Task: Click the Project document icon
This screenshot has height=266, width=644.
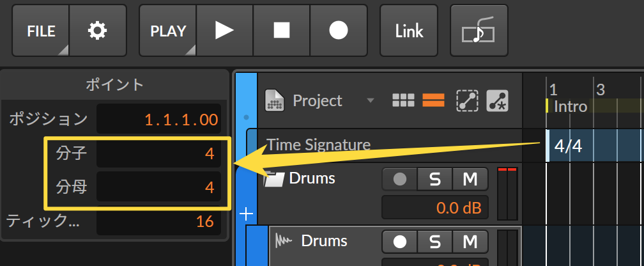Action: 275,100
